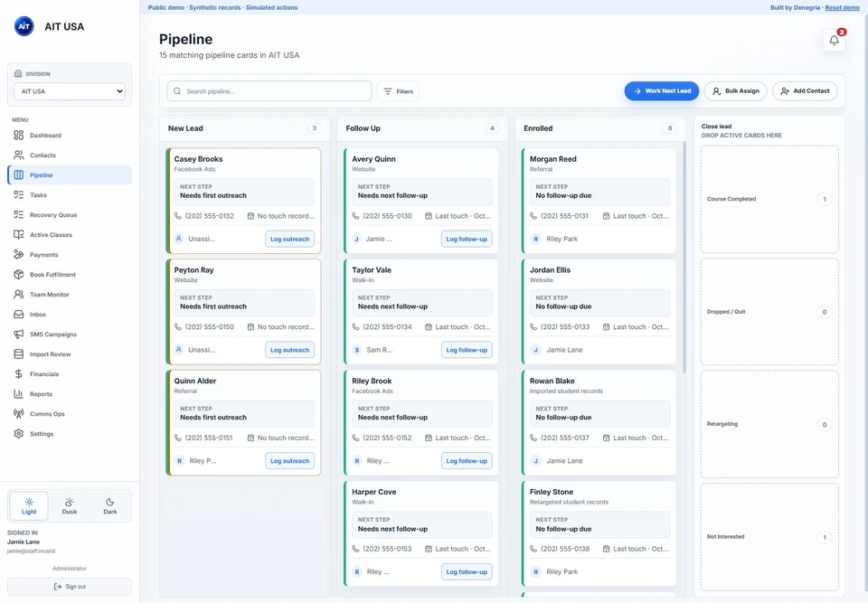
Task: Click the Dropped / Quit drop zone
Action: tap(769, 312)
